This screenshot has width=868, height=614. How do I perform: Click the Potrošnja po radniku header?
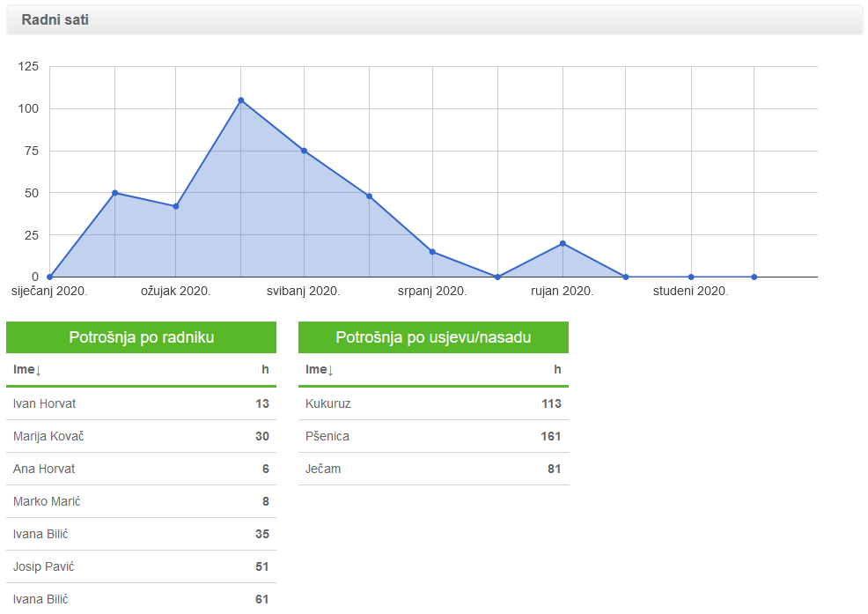pyautogui.click(x=141, y=337)
